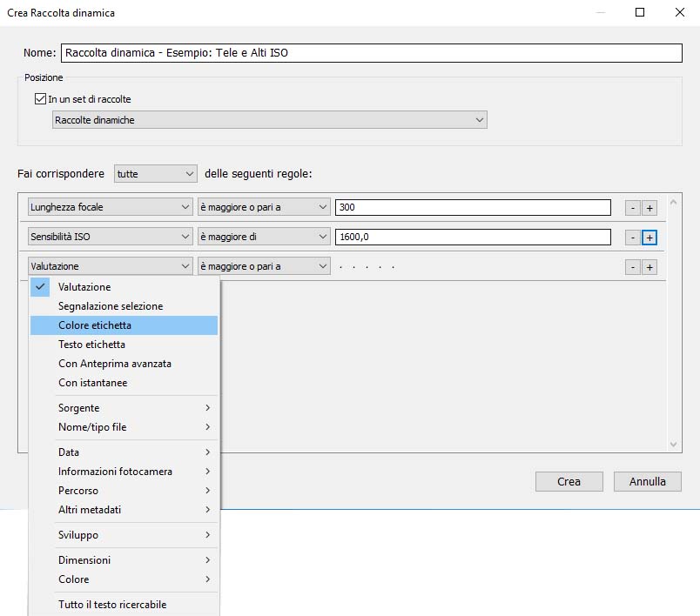Click the ISO value field showing 1600,0
Image resolution: width=700 pixels, height=616 pixels.
473,238
